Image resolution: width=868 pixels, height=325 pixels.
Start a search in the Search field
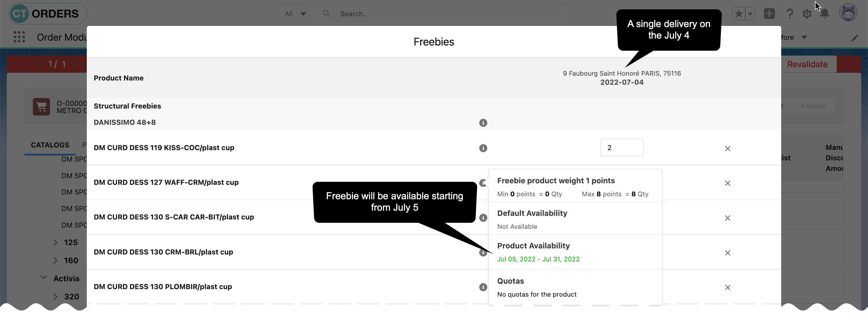[x=404, y=14]
